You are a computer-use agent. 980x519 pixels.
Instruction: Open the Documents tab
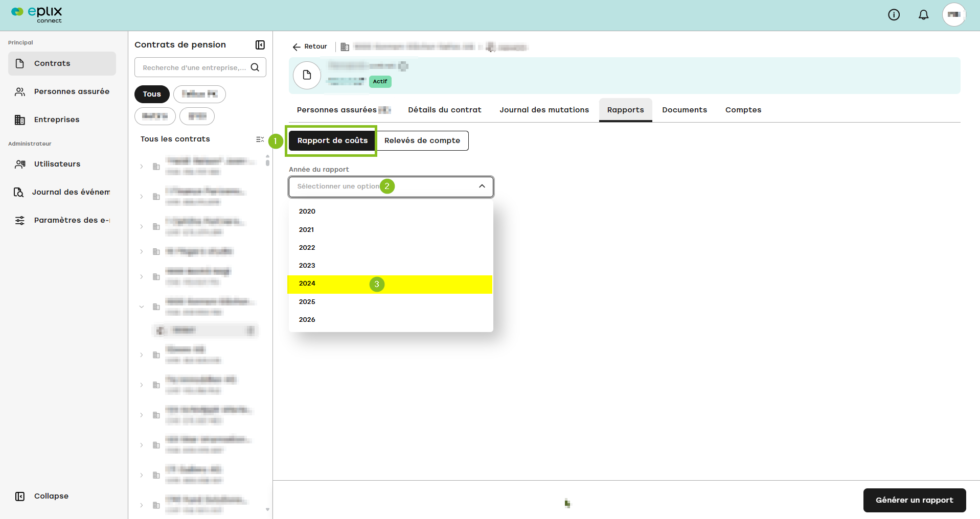(685, 110)
